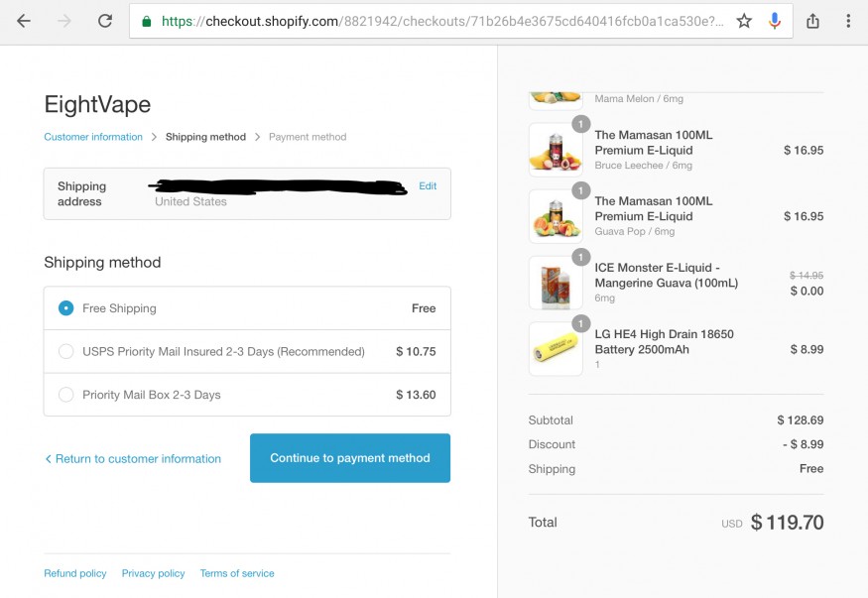The height and width of the screenshot is (598, 868).
Task: Open the Privacy policy link
Action: 154,573
